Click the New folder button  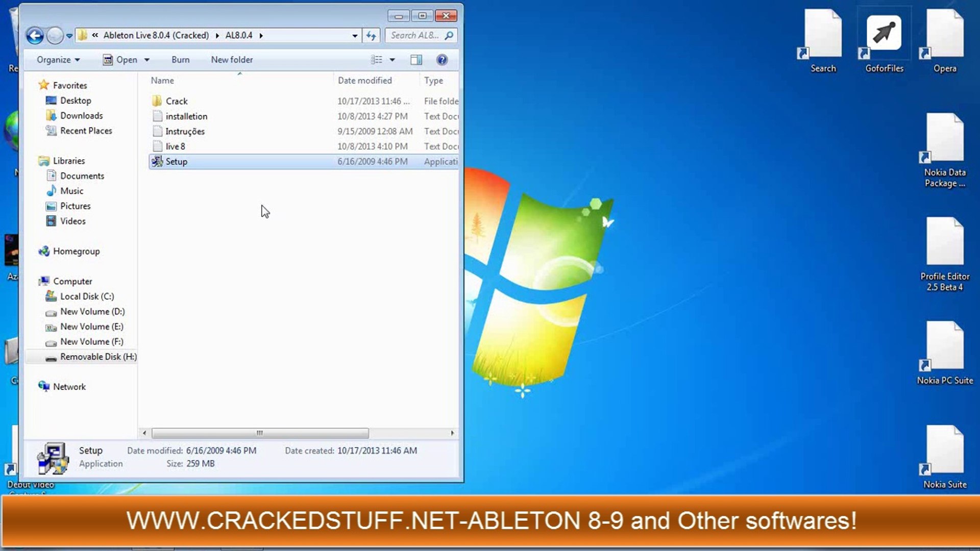point(232,60)
